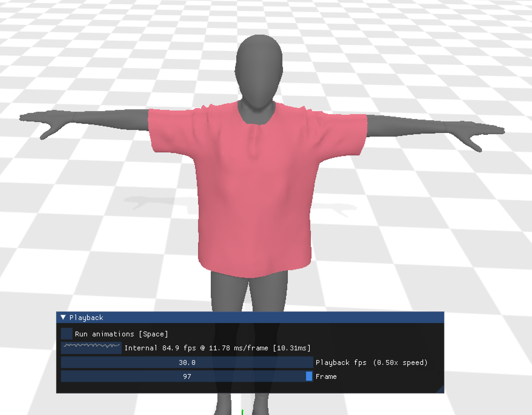
Task: Click the Frame label text
Action: tap(326, 376)
